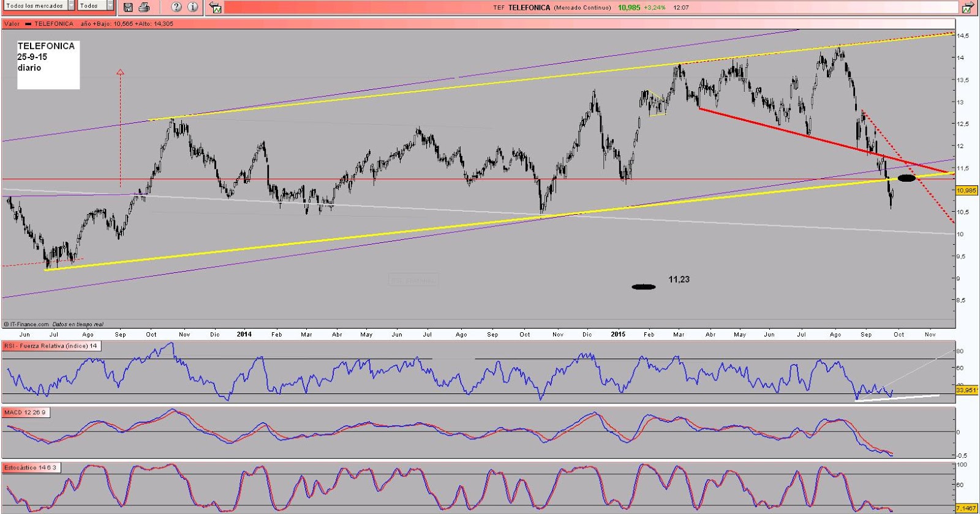980x514 pixels.
Task: Click the 'Valor TELEFONICA' price panel label
Action: (x=39, y=24)
